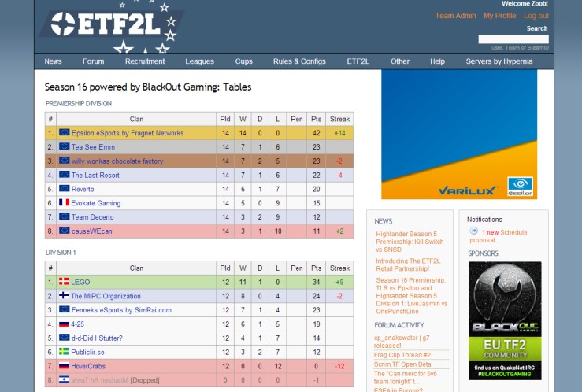Open the ETF2L nav menu item
The image size is (582, 392).
coord(358,61)
